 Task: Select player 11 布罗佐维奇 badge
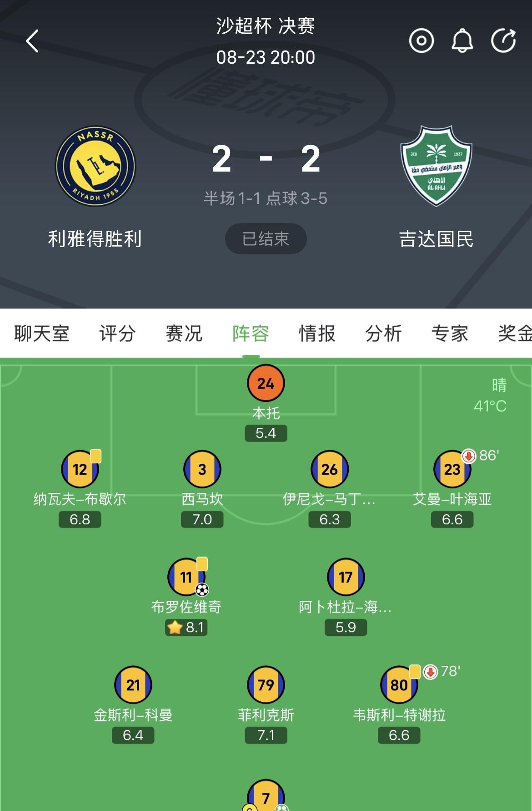pos(186,577)
